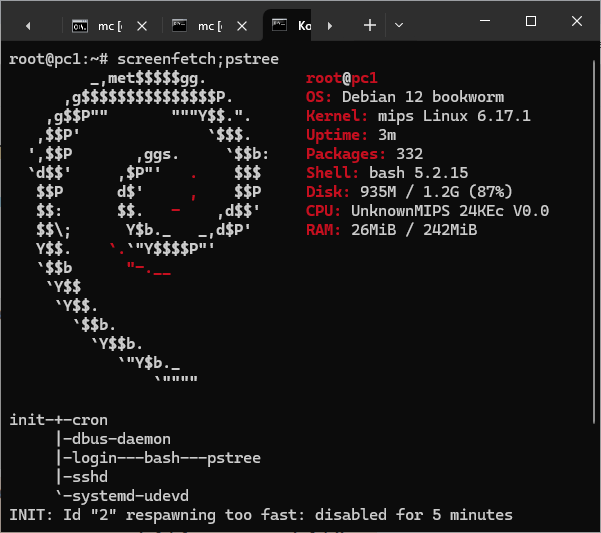Close the terminal window

(577, 21)
